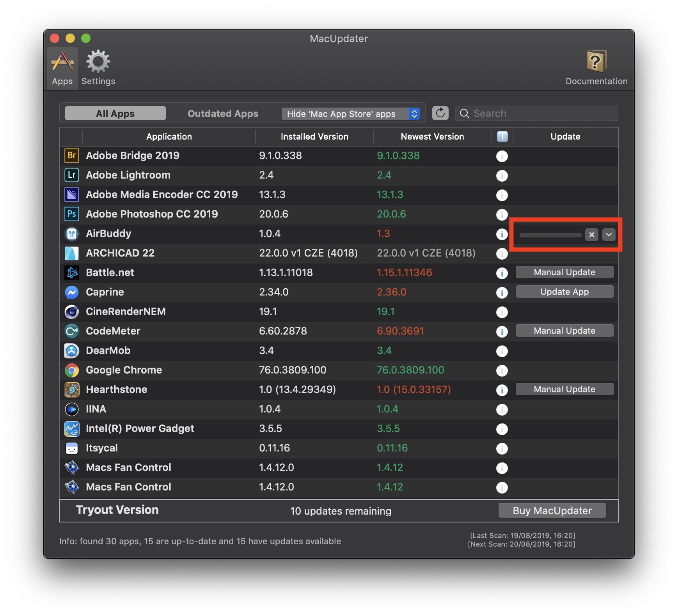Click Update App for Caprine
The height and width of the screenshot is (616, 678).
(x=564, y=292)
